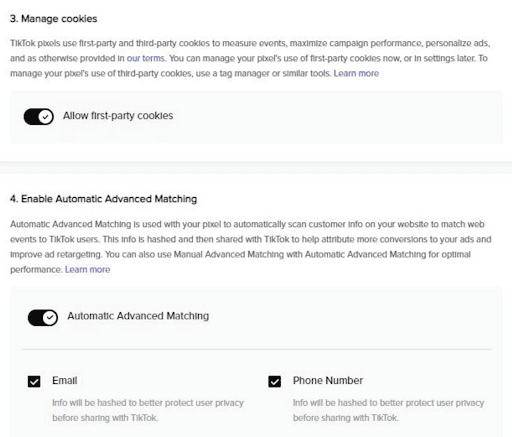
Task: Click the "Allow first-party cookies" label
Action: (x=118, y=116)
